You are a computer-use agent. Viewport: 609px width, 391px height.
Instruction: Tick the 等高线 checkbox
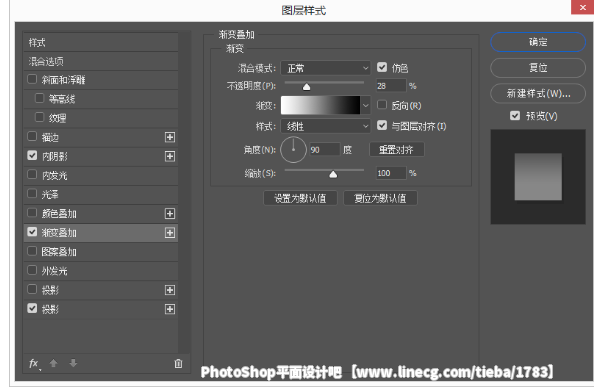coord(39,98)
